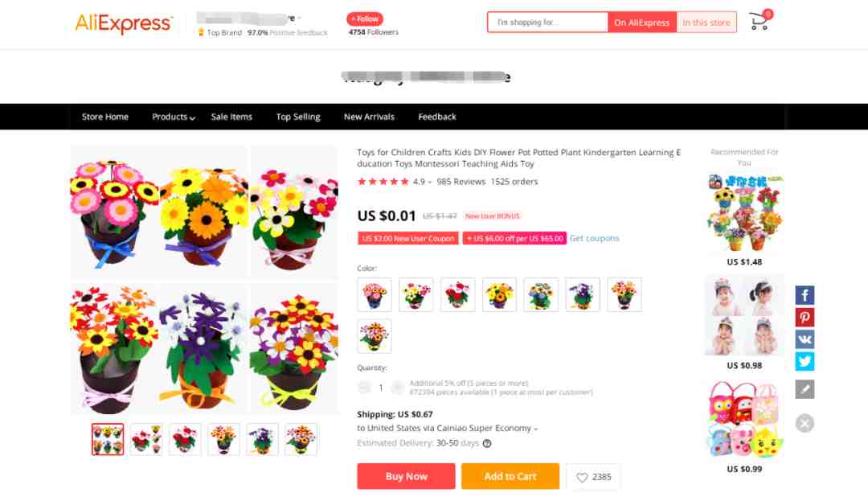Viewport: 868px width, 497px height.
Task: Click the Buy Now button
Action: click(406, 477)
